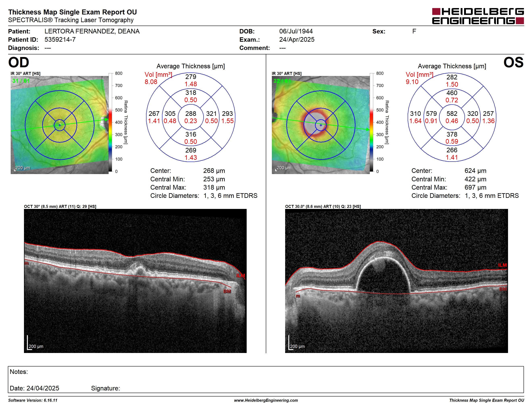The height and width of the screenshot is (411, 532).
Task: Click the Heidelberg Engineering logo
Action: click(478, 16)
